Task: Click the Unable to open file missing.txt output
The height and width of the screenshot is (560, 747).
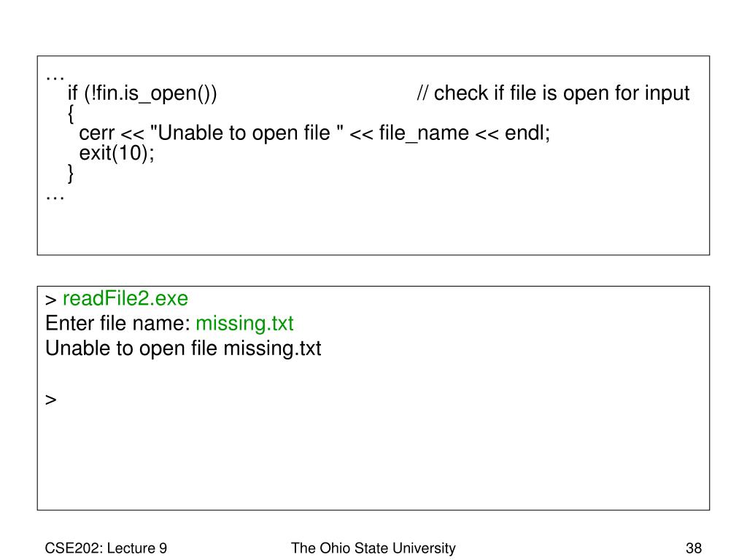Action: [x=183, y=349]
